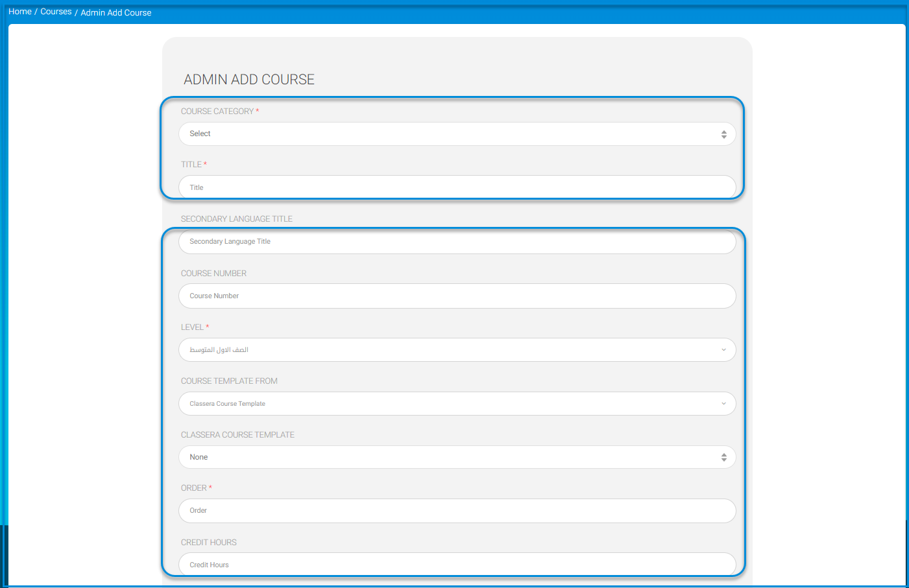Go to Home breadcrumb link
The image size is (909, 588).
coord(20,12)
